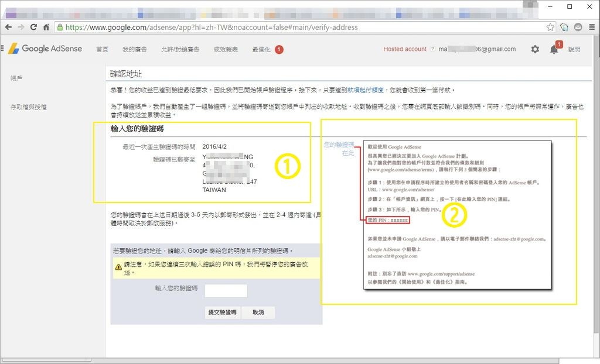Screen dimensions: 600x364
Task: Open the 成效報表 tab
Action: pyautogui.click(x=226, y=49)
